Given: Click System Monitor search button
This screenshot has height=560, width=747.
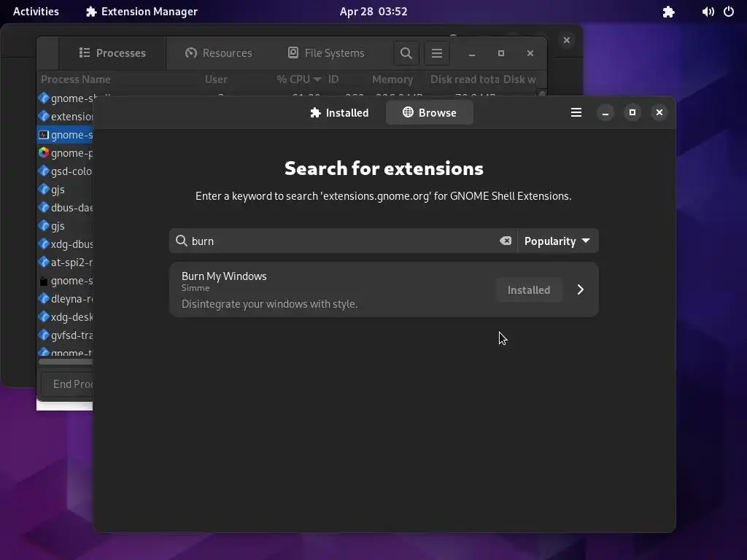Looking at the screenshot, I should point(406,52).
